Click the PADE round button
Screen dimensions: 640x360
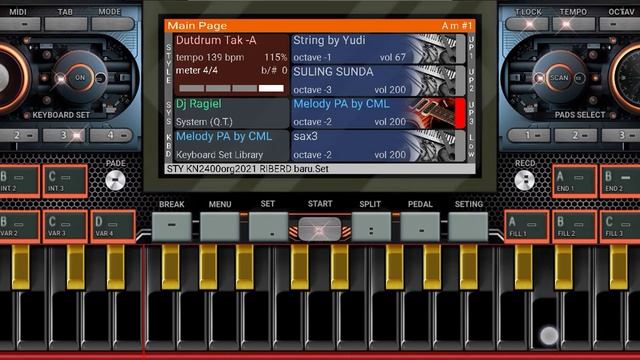click(116, 180)
